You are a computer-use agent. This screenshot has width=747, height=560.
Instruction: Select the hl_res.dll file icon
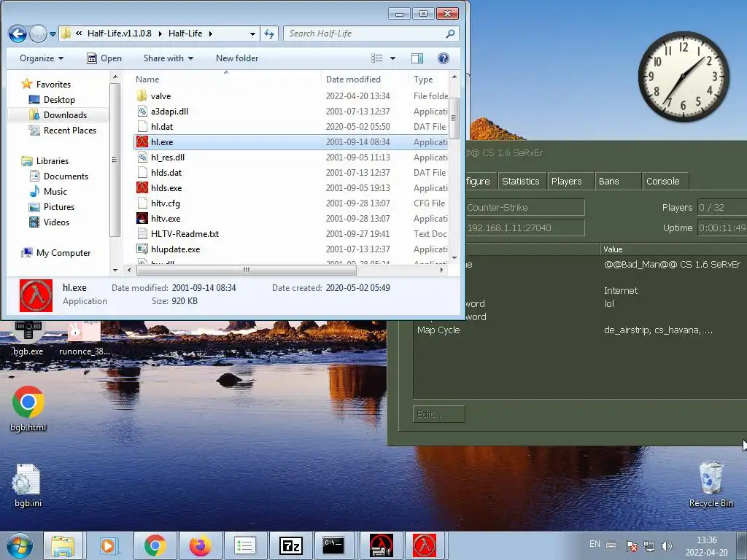coord(142,157)
